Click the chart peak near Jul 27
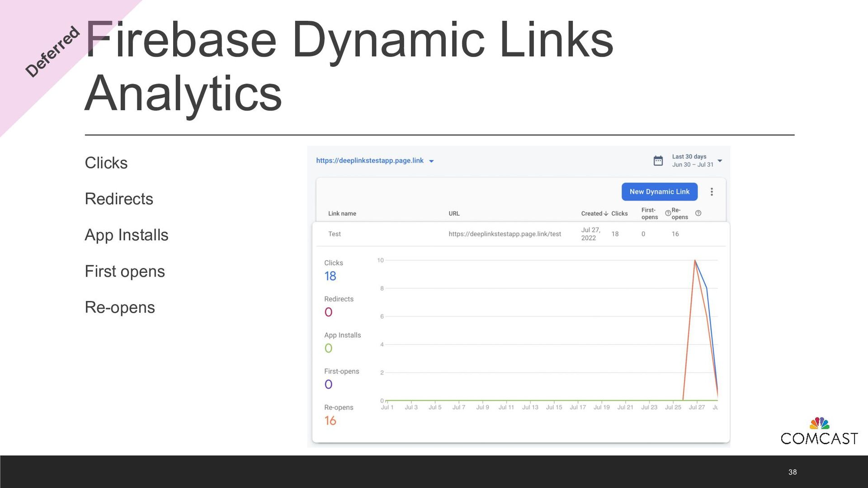Screen dimensions: 868x488 point(695,261)
